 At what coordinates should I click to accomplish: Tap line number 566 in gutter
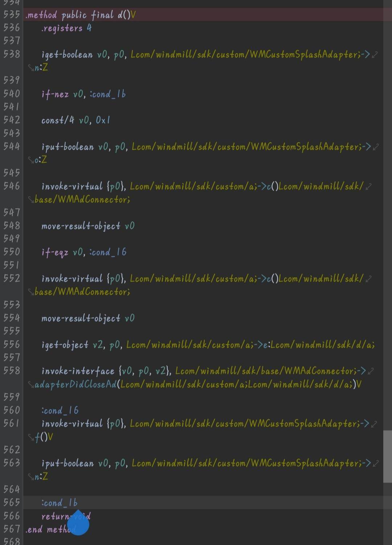click(12, 516)
